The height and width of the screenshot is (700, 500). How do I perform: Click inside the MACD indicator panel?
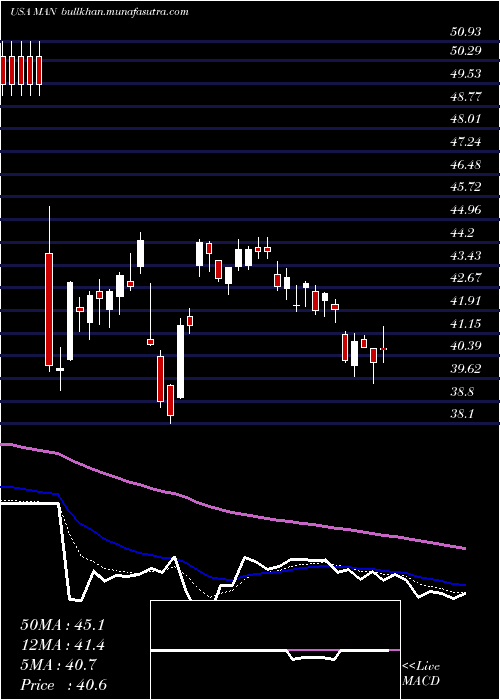275,650
